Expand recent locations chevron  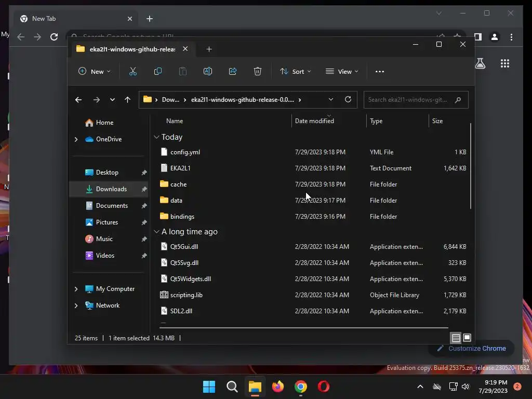point(112,100)
